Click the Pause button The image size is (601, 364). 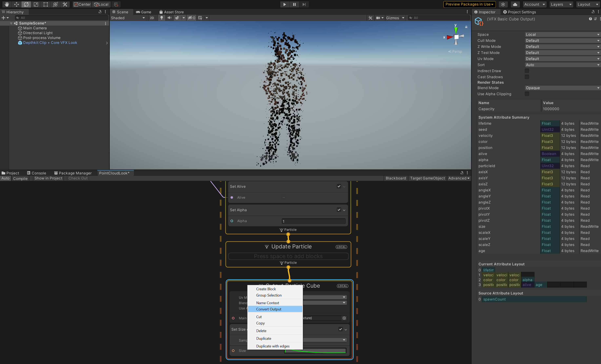pyautogui.click(x=294, y=4)
